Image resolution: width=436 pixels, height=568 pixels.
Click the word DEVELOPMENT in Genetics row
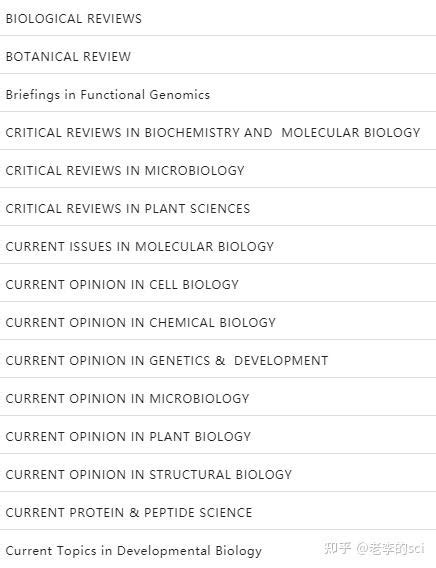(x=281, y=360)
